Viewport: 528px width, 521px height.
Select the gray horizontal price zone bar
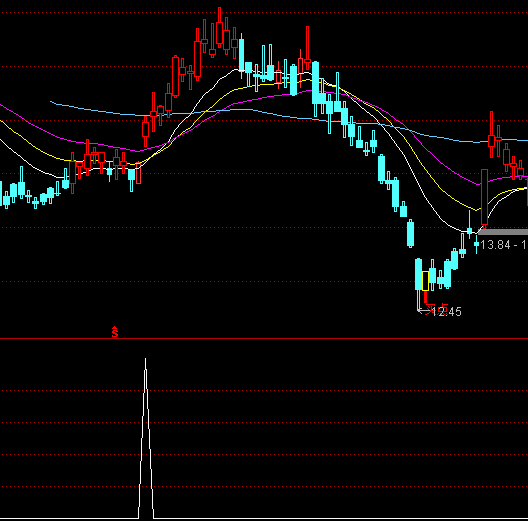[x=503, y=232]
